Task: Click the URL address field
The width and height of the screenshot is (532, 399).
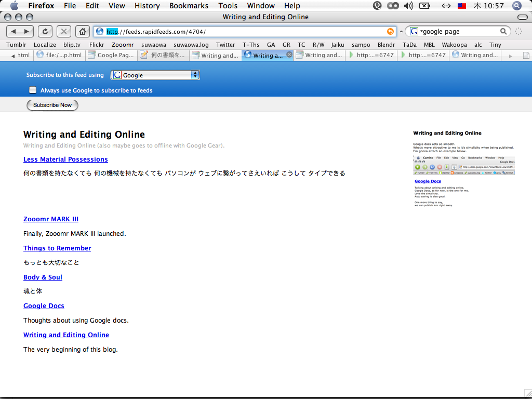Action: [245, 32]
